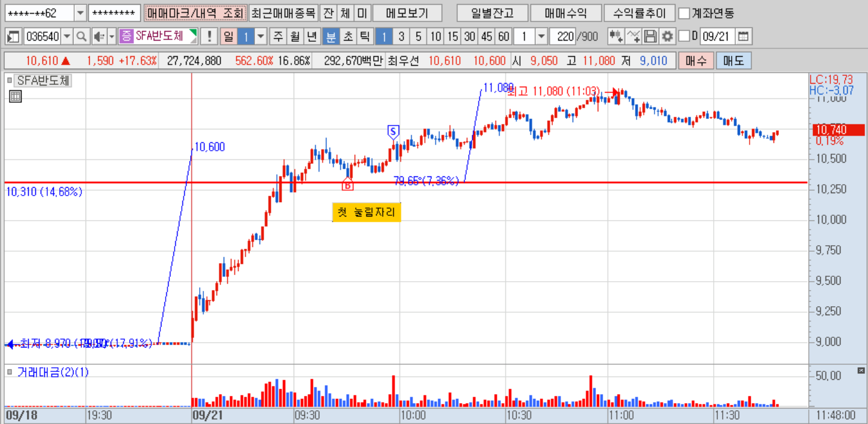Click the 체 execution button
This screenshot has height=424, width=868.
click(346, 13)
